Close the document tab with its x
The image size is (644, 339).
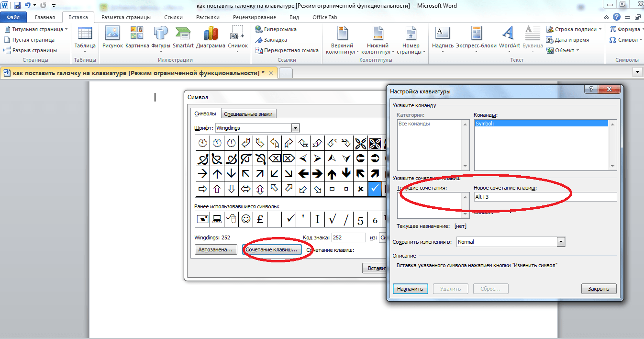coord(272,73)
